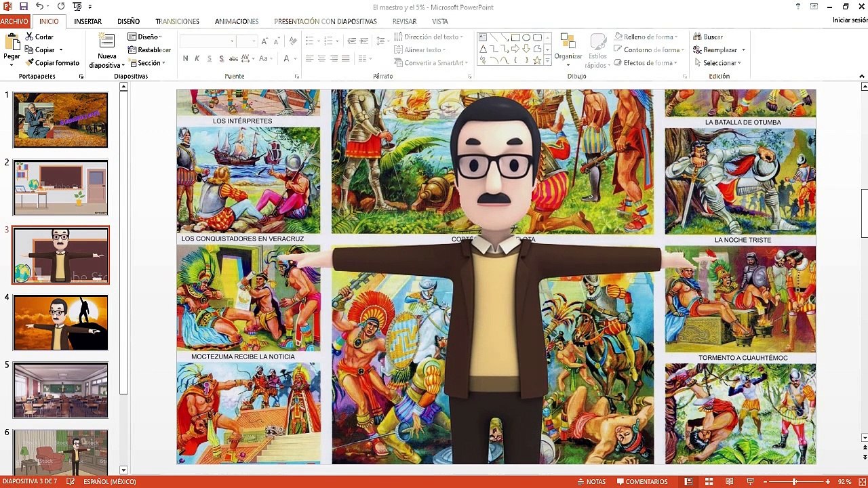868x488 pixels.
Task: Center the paragraph text
Action: coord(321,59)
